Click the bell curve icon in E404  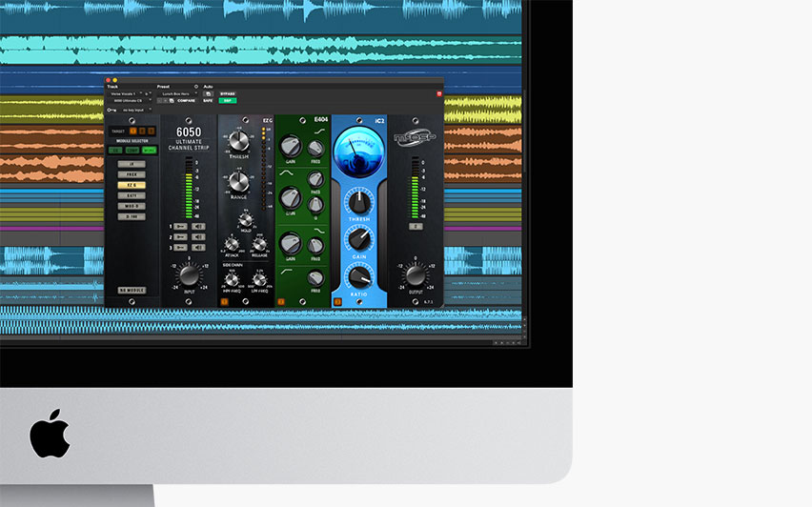[286, 172]
